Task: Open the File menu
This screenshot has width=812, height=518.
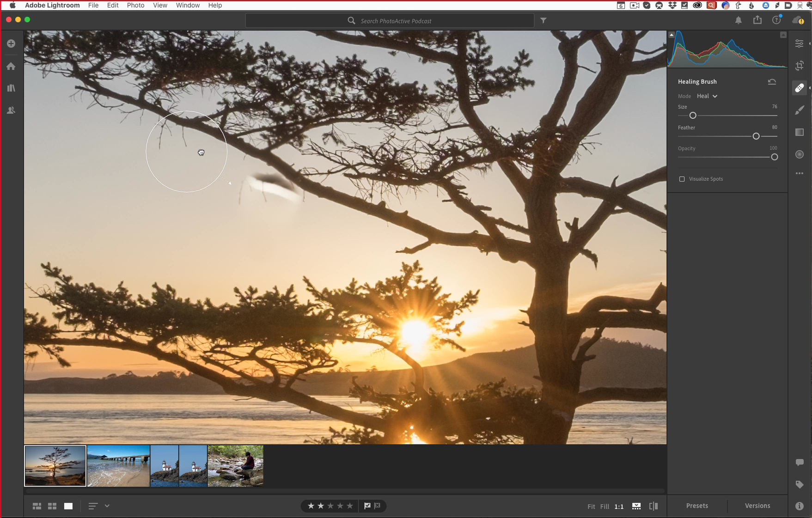Action: pos(93,5)
